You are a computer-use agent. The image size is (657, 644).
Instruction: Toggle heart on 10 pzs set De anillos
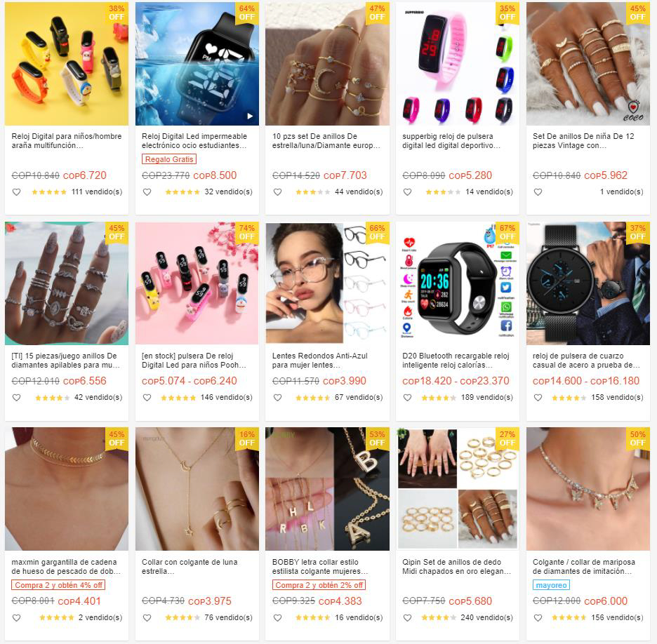[x=277, y=192]
